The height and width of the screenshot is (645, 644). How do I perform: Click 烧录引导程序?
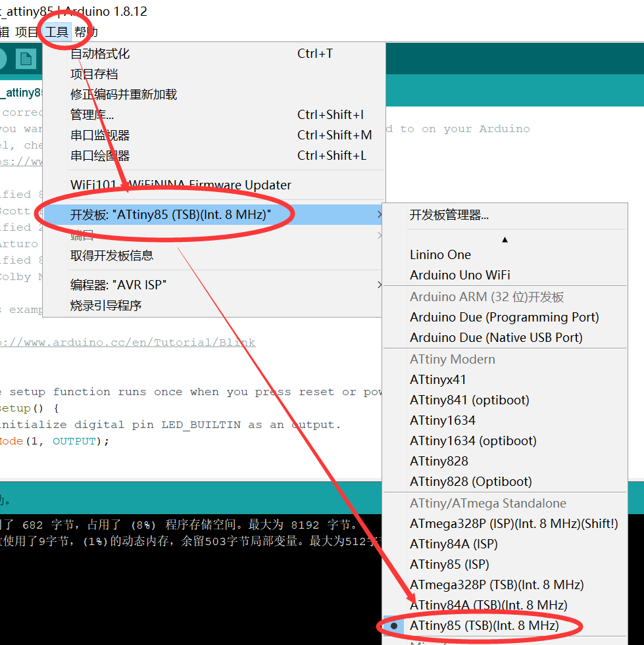[x=214, y=305]
